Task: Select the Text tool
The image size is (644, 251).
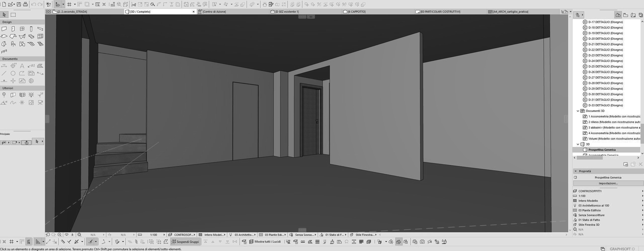Action: tap(22, 66)
